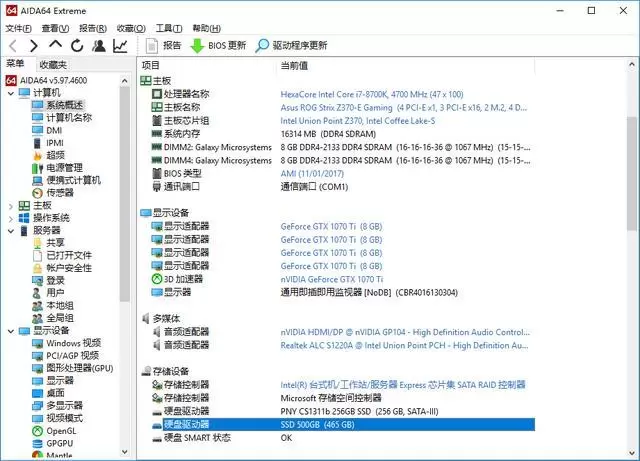Image resolution: width=640 pixels, height=461 pixels.
Task: Click the 报告 toolbar button
Action: (x=164, y=45)
